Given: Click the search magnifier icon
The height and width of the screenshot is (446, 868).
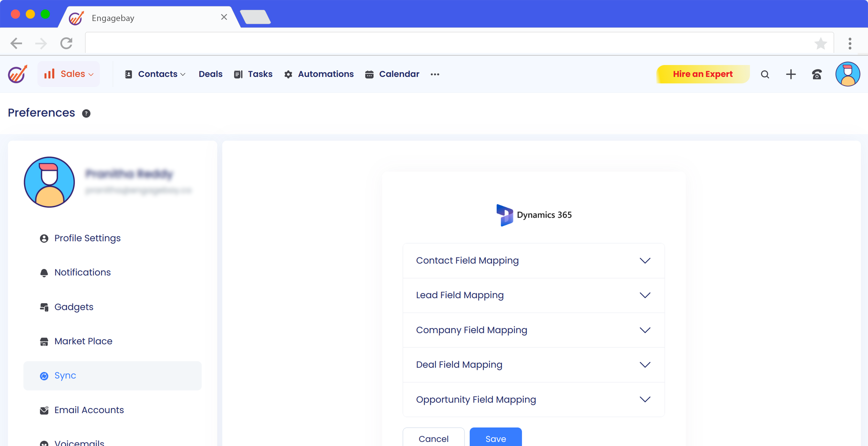Looking at the screenshot, I should (765, 74).
